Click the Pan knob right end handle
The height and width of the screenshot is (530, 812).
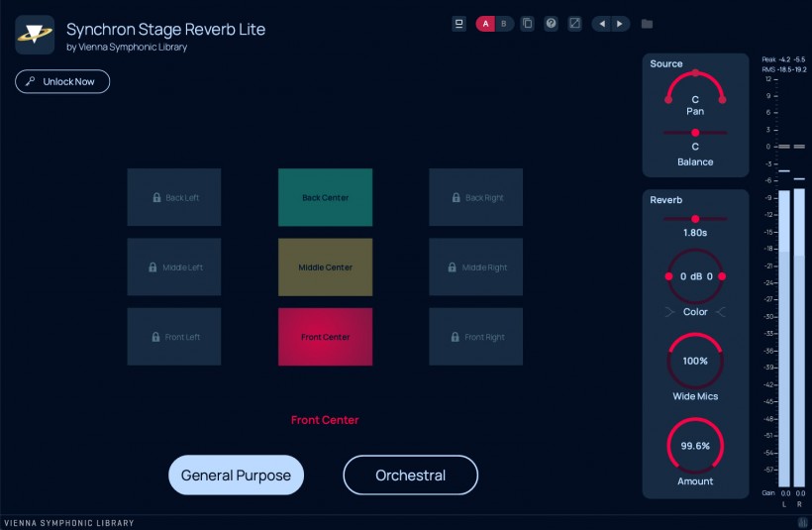tap(723, 99)
